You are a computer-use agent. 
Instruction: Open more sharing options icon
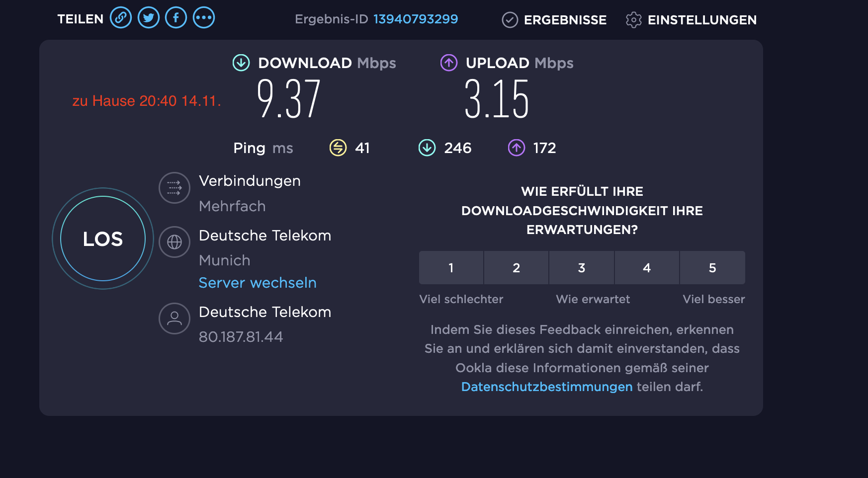coord(204,18)
